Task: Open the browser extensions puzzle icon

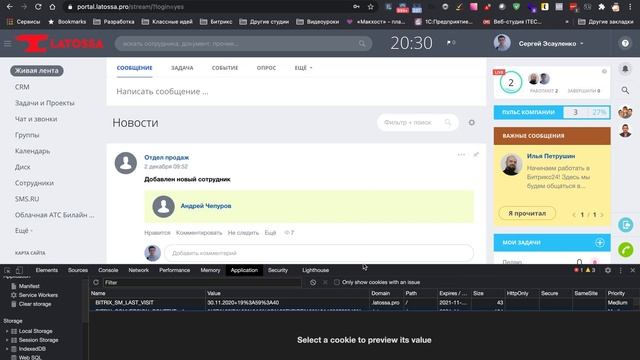Action: (602, 7)
